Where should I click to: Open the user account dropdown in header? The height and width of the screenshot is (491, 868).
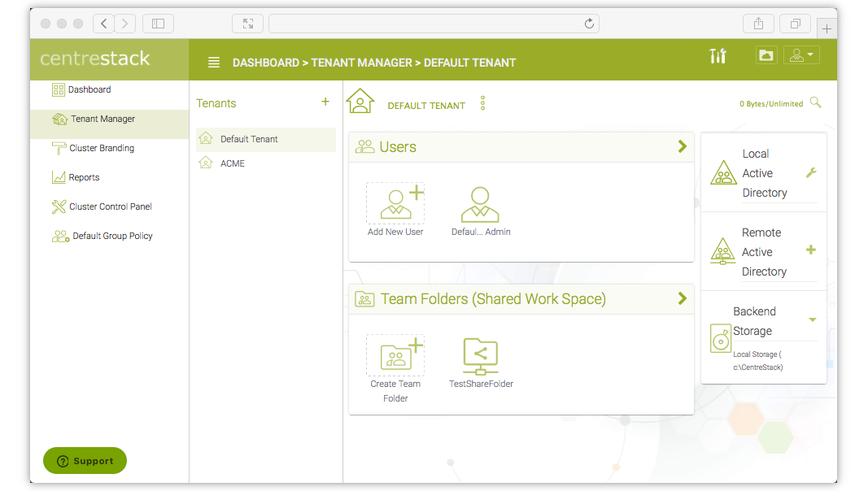[x=800, y=55]
